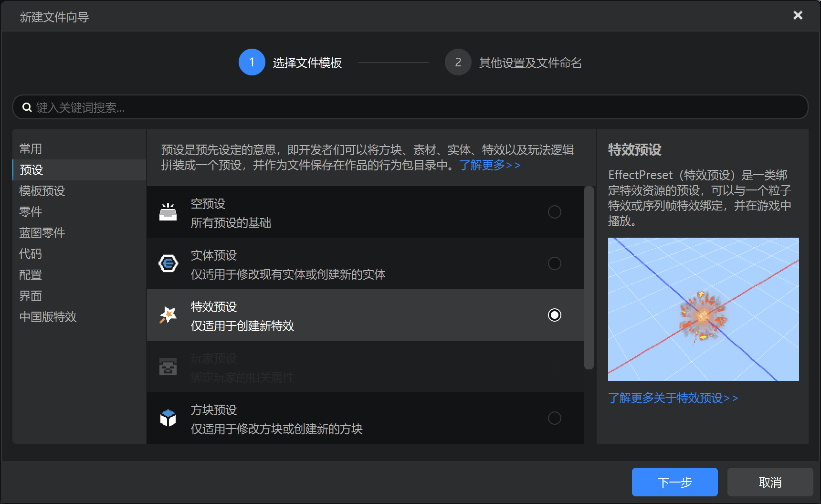Screen dimensions: 821x504
Task: Select the 空预设 radio button
Action: pyautogui.click(x=555, y=212)
